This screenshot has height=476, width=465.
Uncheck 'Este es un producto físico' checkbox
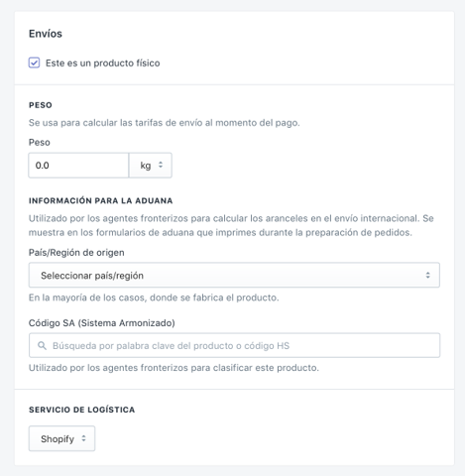pyautogui.click(x=34, y=62)
